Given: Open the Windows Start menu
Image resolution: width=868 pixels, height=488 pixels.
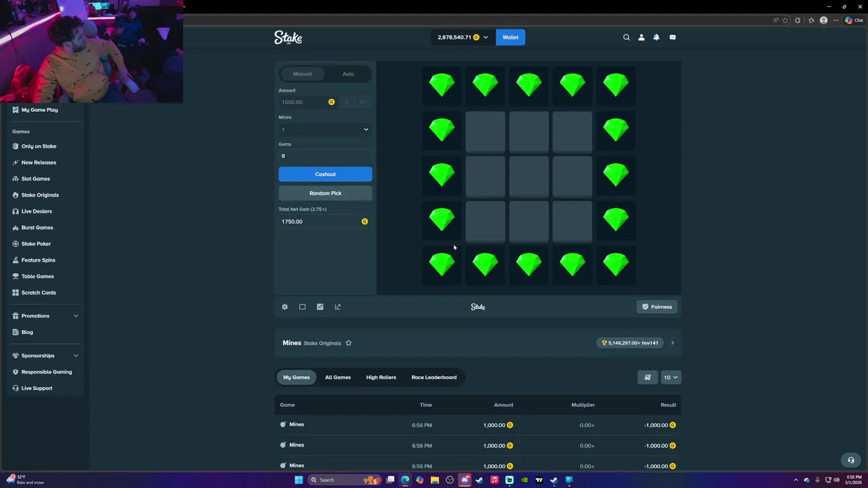Looking at the screenshot, I should [x=298, y=480].
